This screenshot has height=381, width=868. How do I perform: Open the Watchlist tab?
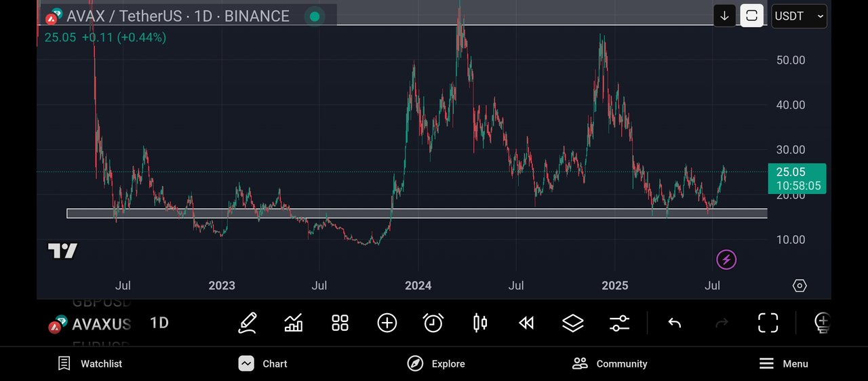90,363
